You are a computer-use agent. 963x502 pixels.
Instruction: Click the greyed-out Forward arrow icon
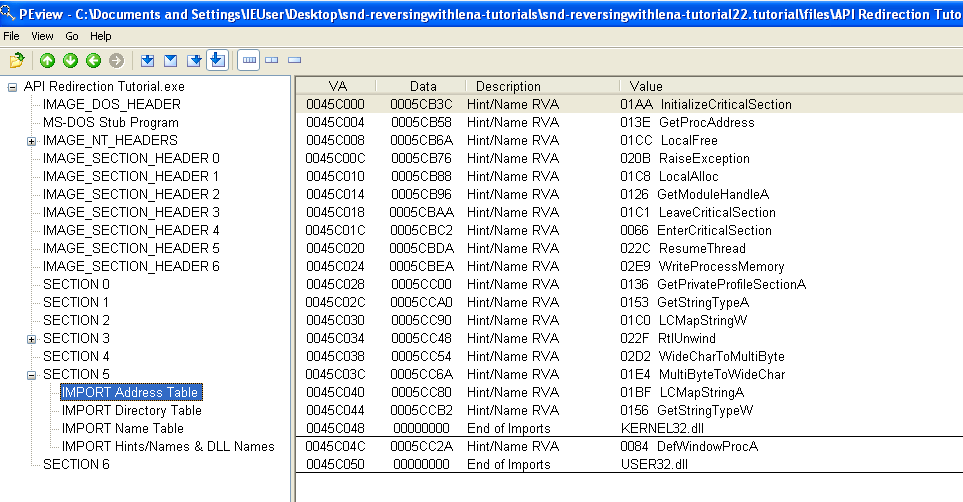pos(116,60)
